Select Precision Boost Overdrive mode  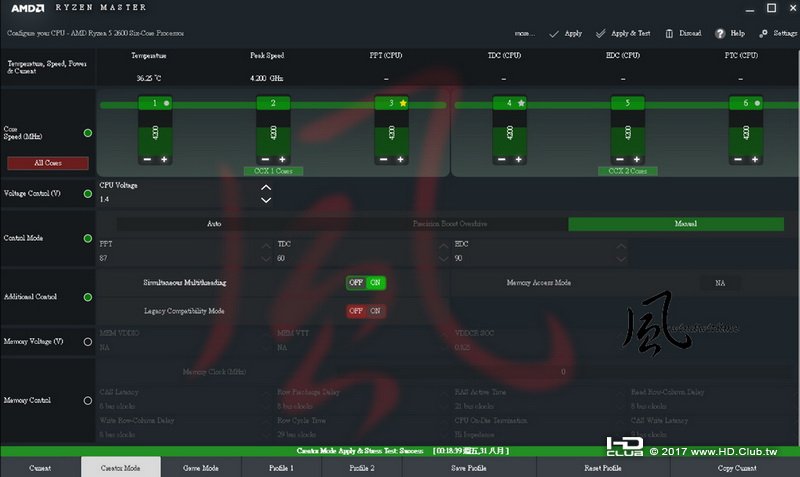pyautogui.click(x=449, y=224)
